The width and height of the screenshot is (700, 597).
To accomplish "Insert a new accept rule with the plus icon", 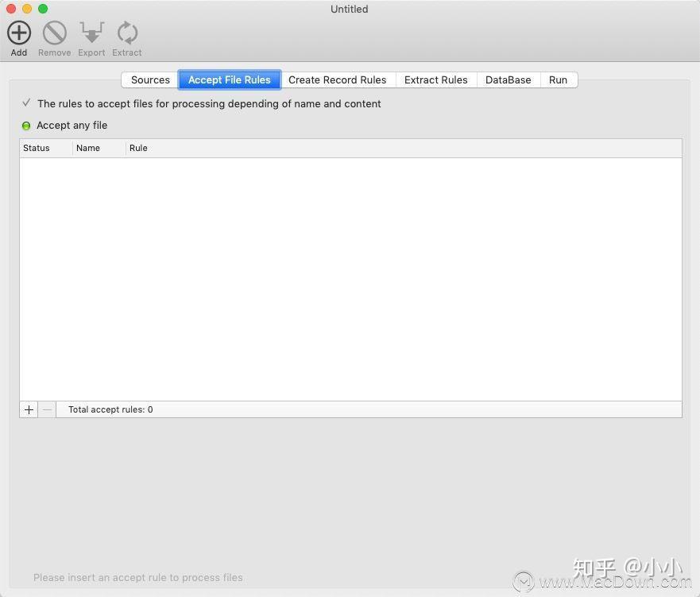I will pos(29,409).
